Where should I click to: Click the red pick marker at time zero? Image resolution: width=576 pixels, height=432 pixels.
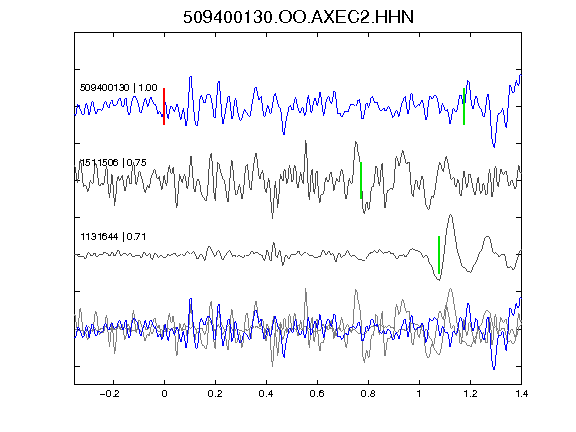[x=164, y=107]
